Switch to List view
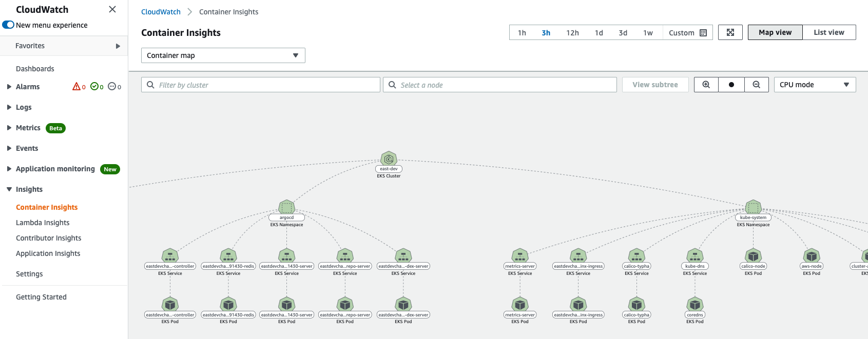868x339 pixels. pyautogui.click(x=829, y=32)
